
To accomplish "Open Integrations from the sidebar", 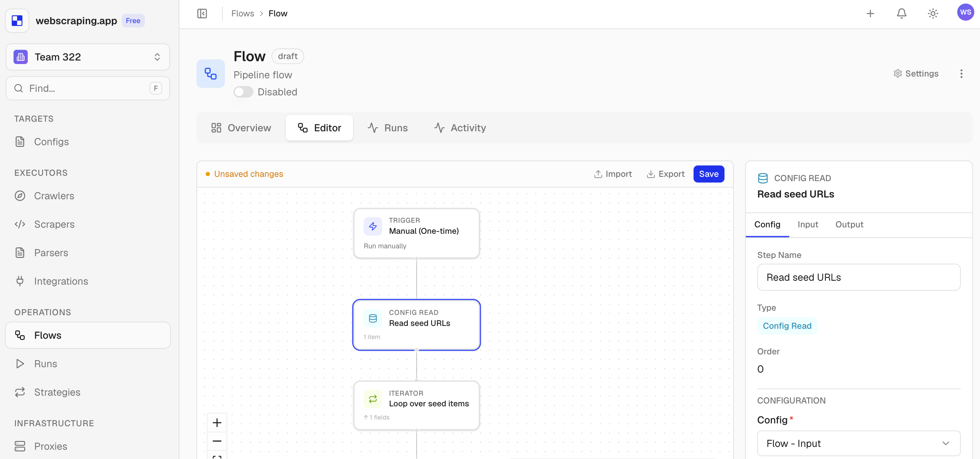I will (x=61, y=281).
